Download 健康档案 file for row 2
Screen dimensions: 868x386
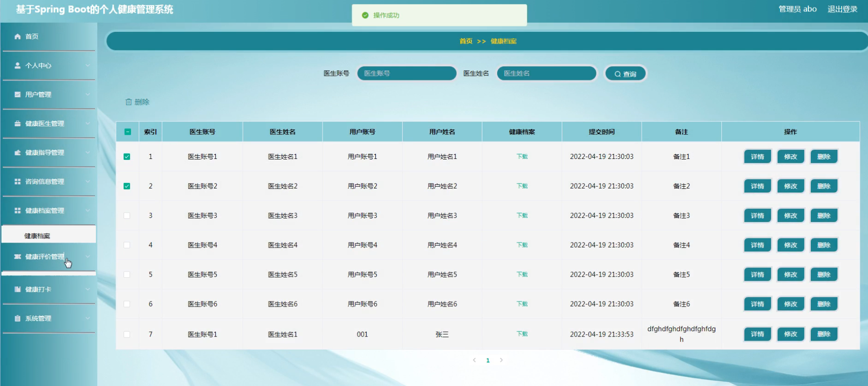(x=522, y=186)
